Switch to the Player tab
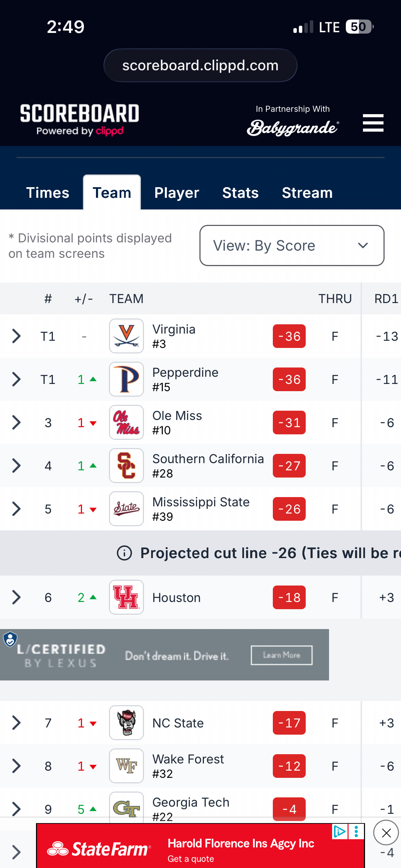The image size is (401, 868). (x=177, y=193)
